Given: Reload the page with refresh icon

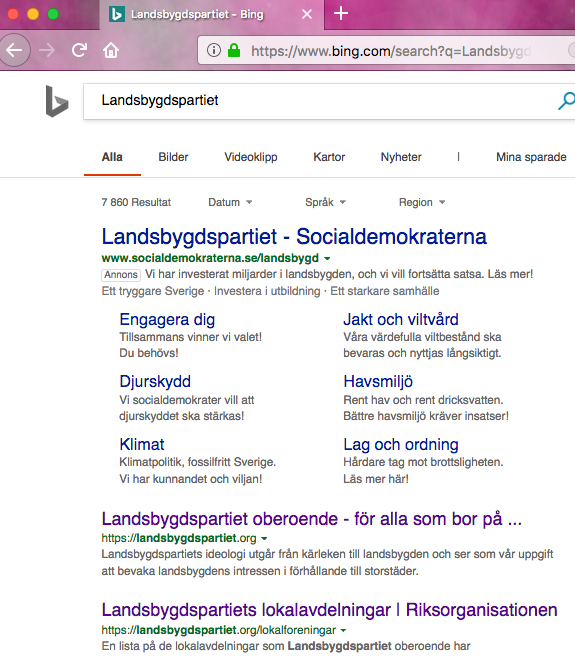Looking at the screenshot, I should tap(80, 50).
